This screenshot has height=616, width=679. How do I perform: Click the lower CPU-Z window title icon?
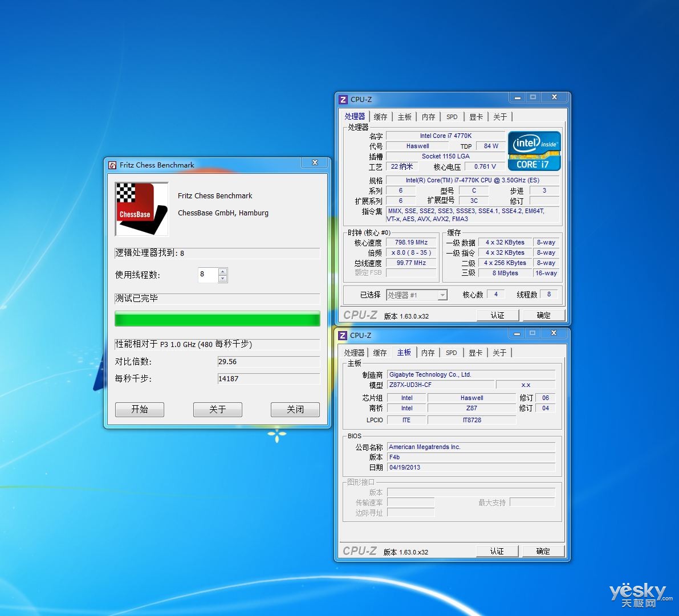tap(343, 336)
